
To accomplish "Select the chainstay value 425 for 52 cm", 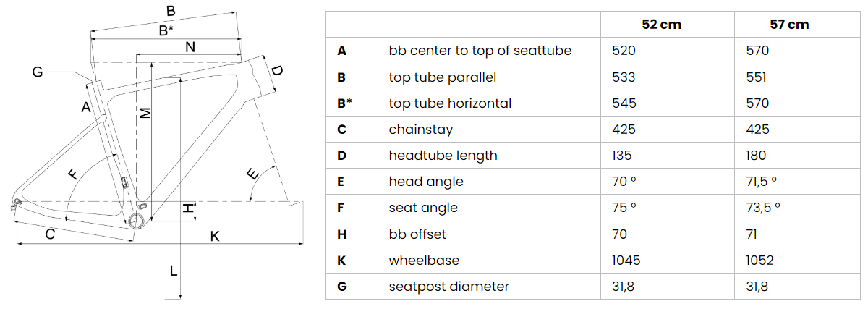I will click(x=624, y=130).
